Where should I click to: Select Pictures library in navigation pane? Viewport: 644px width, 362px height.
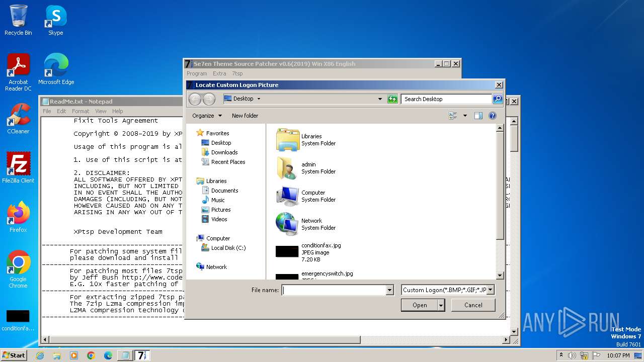coord(221,210)
